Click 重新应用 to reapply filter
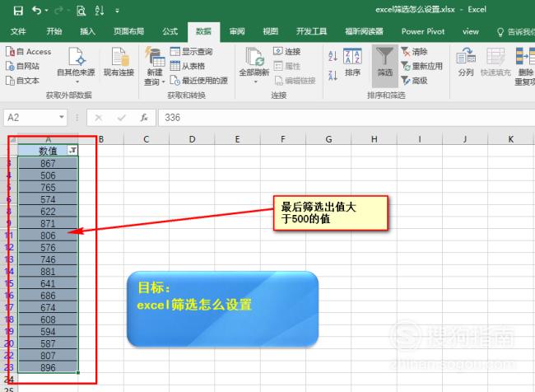This screenshot has width=535, height=392. tap(421, 66)
